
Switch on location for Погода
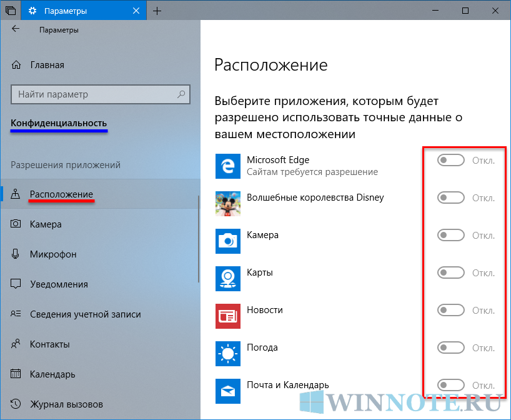click(x=451, y=347)
